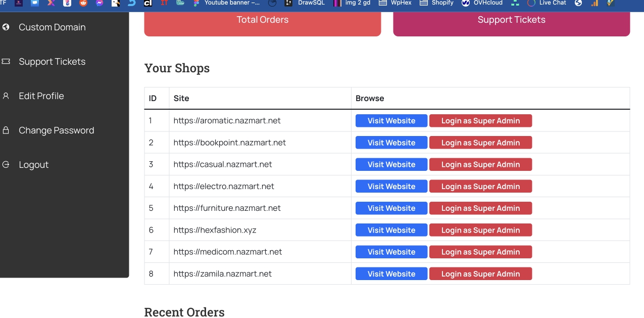Open the Live Chat bookmark
The image size is (644, 318).
(x=547, y=3)
